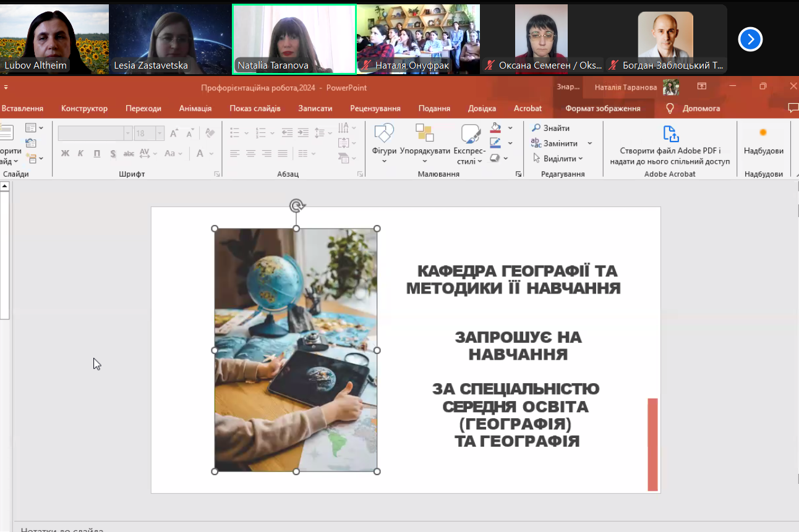Toggle bold (Ж) formatting
The height and width of the screenshot is (532, 799).
click(x=65, y=153)
